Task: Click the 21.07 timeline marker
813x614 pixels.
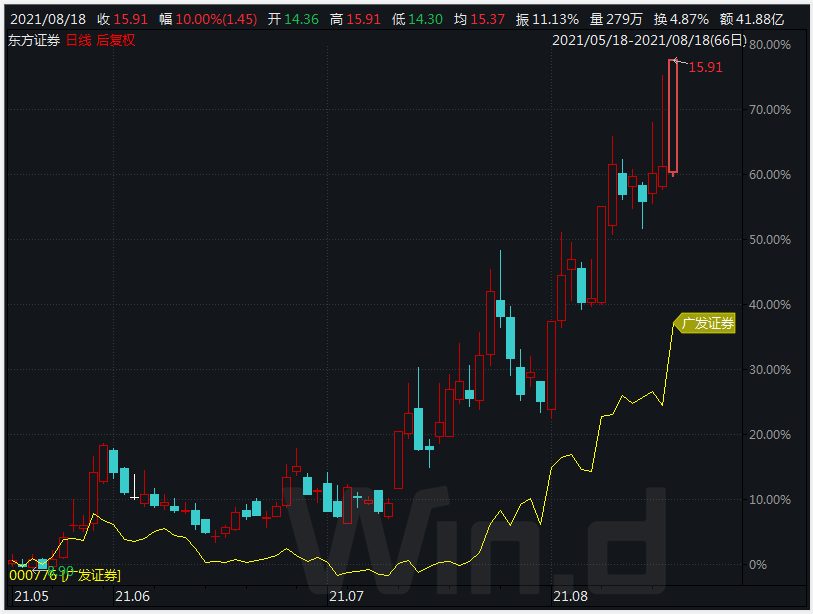Action: 346,596
